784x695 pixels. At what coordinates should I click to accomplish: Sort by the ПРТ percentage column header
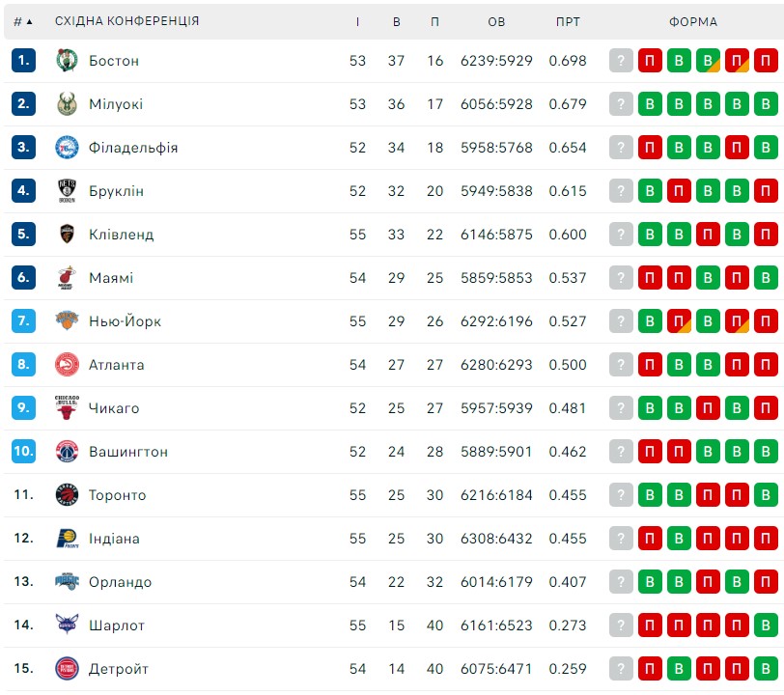pos(568,21)
